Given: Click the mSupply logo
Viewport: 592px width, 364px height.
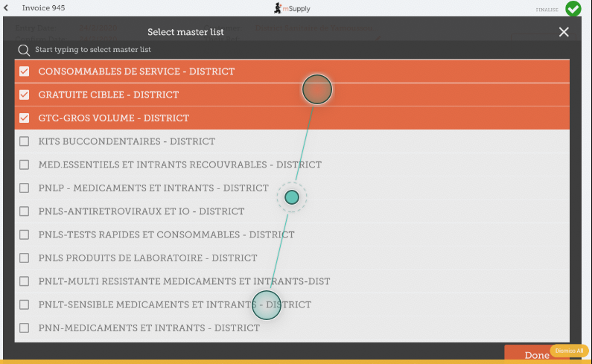Looking at the screenshot, I should point(292,8).
